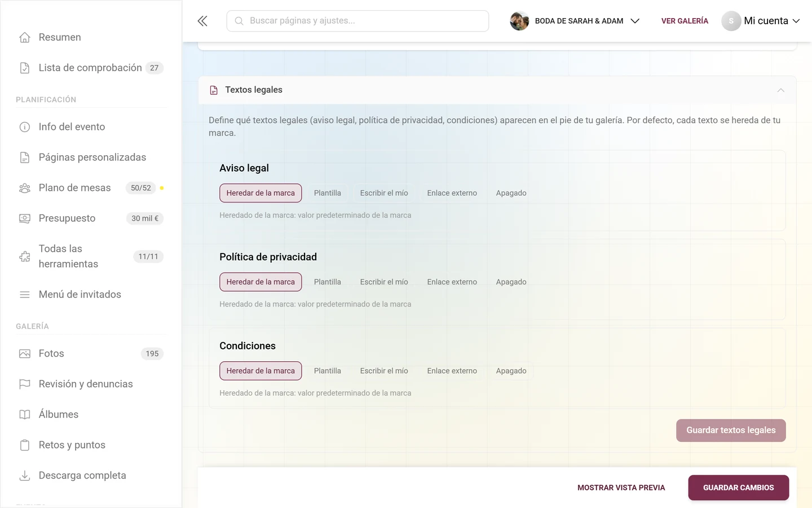The width and height of the screenshot is (812, 508).
Task: Focus the Buscar páginas y ajustes search field
Action: pyautogui.click(x=358, y=21)
